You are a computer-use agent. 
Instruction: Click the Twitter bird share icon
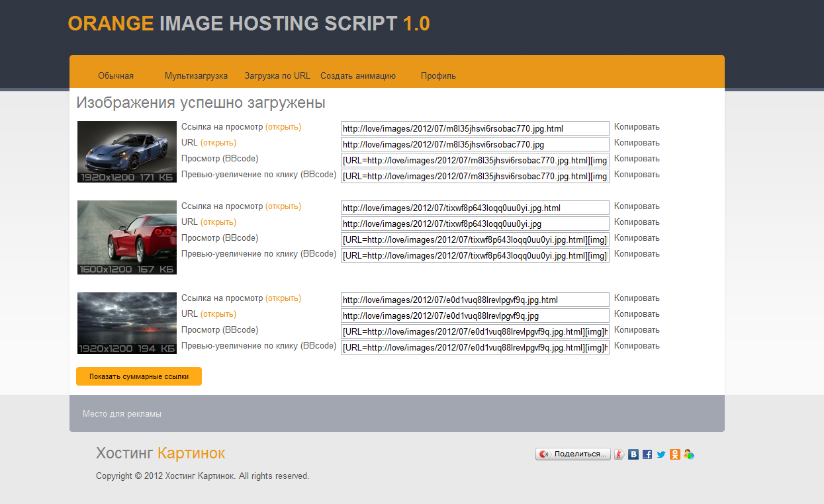click(661, 454)
